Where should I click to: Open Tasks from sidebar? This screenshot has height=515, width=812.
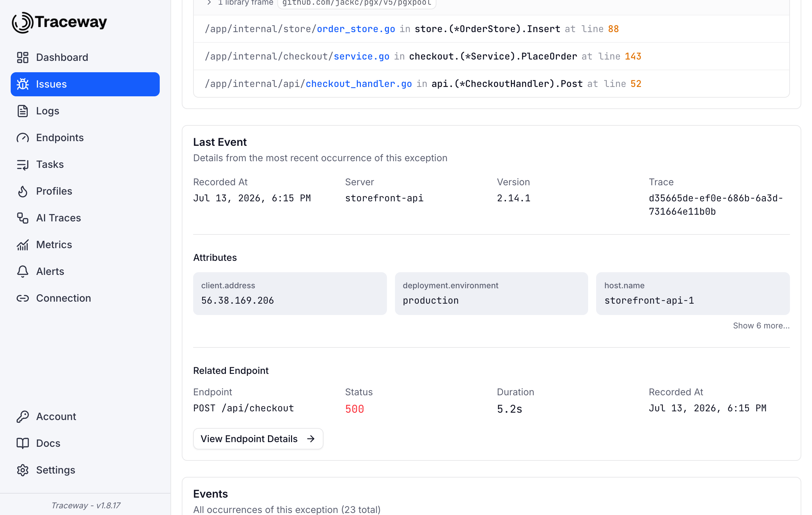85,164
